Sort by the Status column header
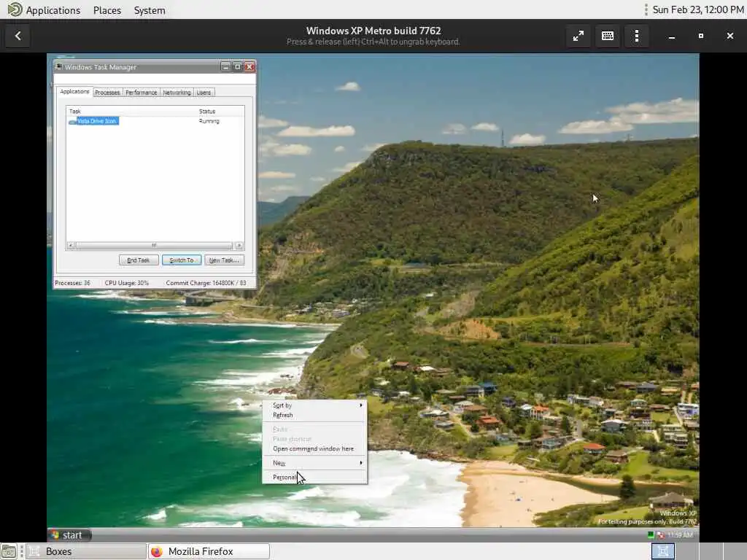Screen dimensions: 747x560 click(x=220, y=112)
